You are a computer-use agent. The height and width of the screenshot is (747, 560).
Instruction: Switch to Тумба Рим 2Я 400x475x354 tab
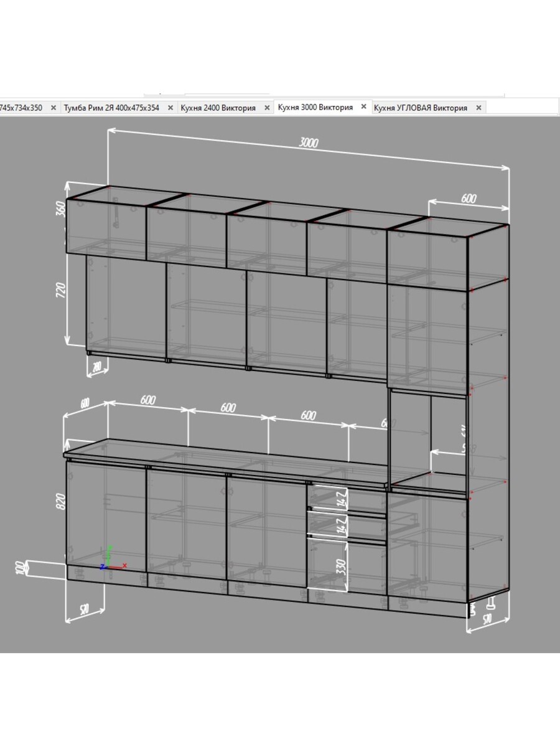[x=111, y=108]
